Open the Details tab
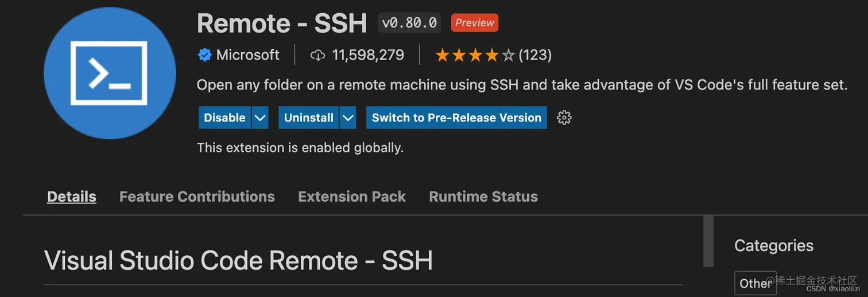Screen dimensions: 868x297 tap(72, 197)
